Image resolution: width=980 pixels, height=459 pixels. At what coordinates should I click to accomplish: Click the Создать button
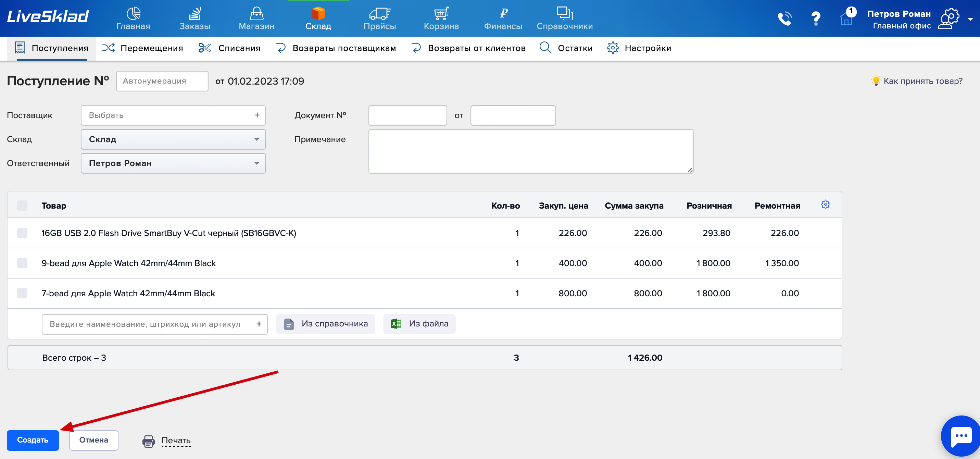(x=33, y=441)
